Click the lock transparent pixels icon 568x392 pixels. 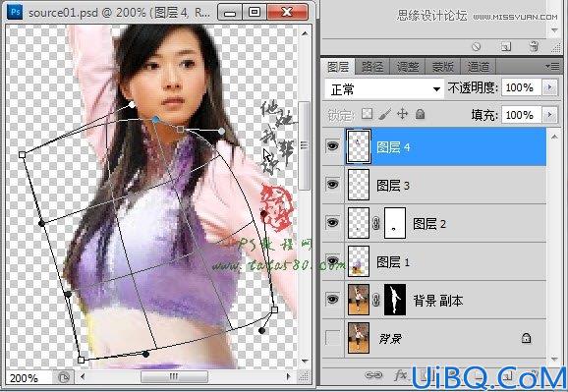click(367, 115)
